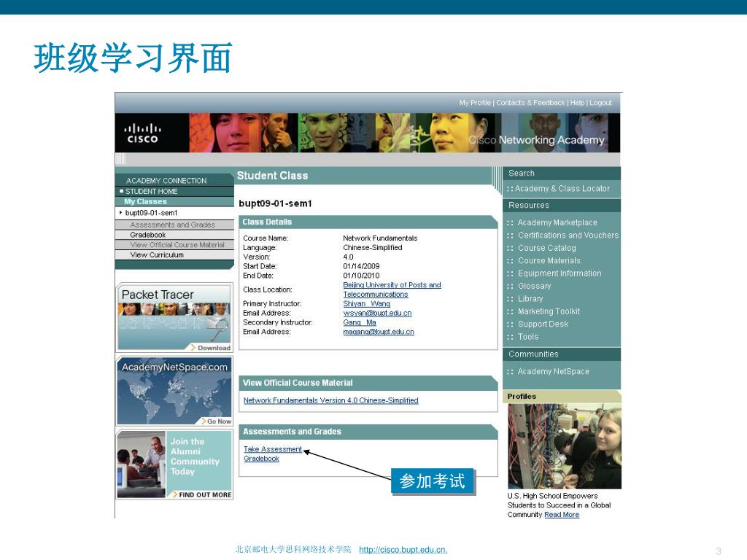Open Contacts & Feedback link
The height and width of the screenshot is (560, 747).
coord(530,102)
